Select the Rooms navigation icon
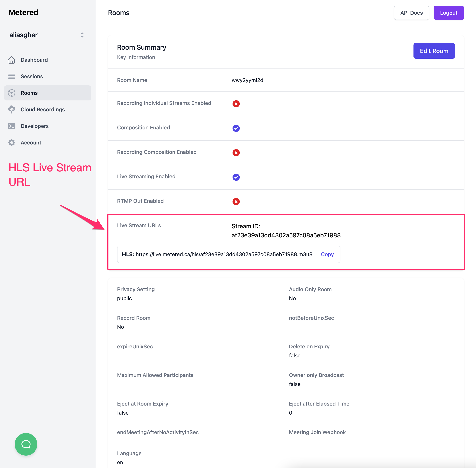 point(11,93)
